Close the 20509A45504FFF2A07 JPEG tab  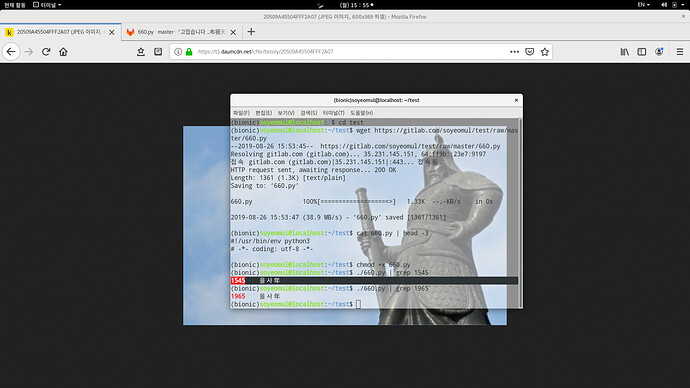coord(112,32)
